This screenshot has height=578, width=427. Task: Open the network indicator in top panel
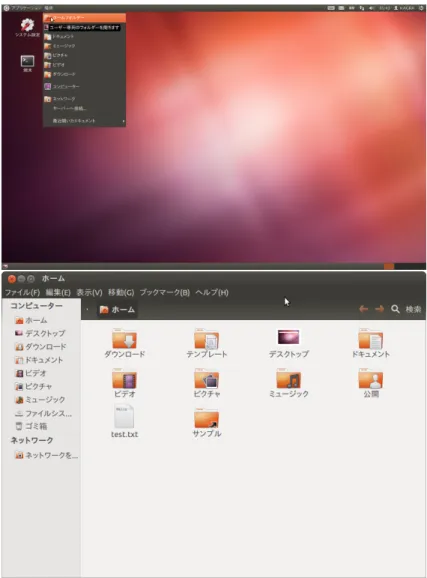[x=362, y=8]
